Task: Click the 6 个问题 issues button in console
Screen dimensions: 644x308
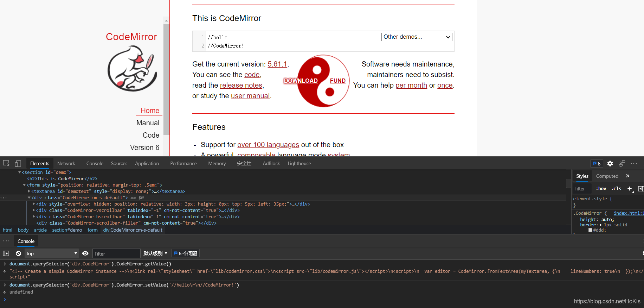Action: coord(186,253)
